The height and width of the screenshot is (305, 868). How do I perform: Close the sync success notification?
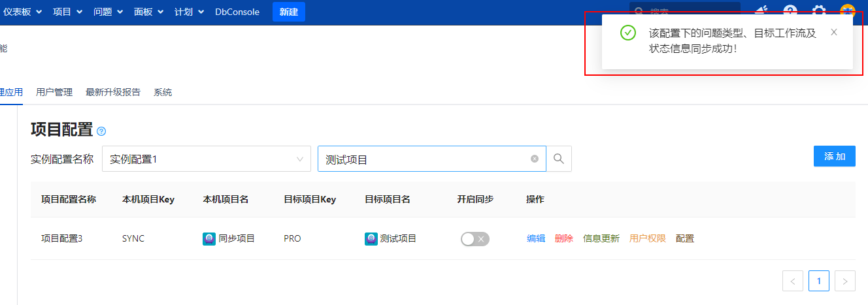coord(833,32)
